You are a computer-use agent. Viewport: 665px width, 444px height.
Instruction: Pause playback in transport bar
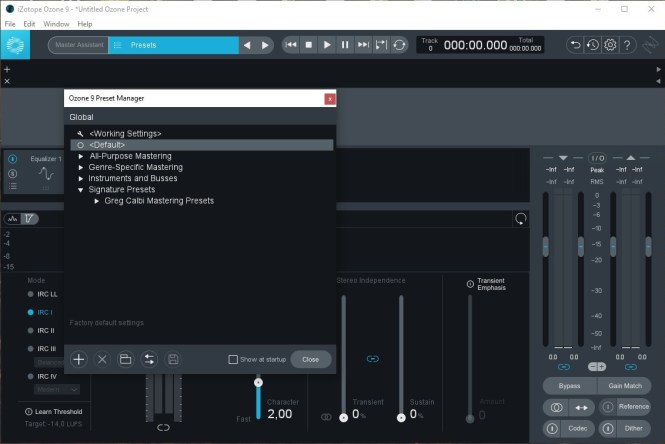(345, 45)
